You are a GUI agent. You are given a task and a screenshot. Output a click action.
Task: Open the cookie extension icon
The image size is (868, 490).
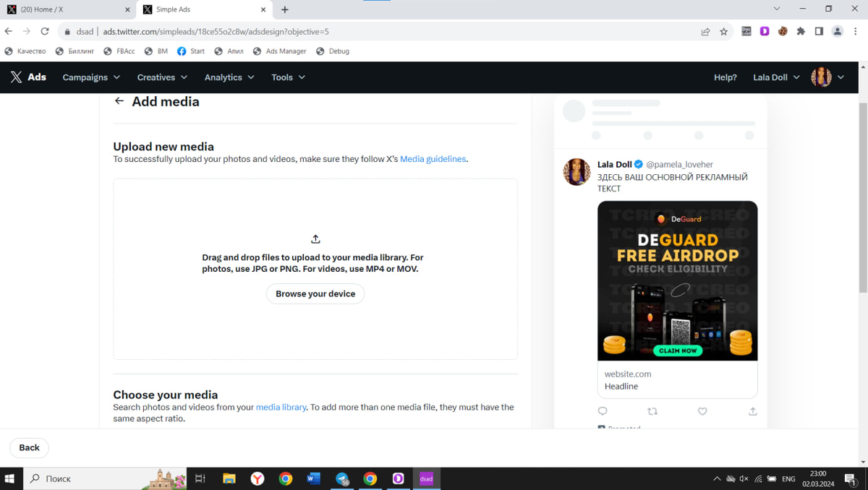(783, 31)
